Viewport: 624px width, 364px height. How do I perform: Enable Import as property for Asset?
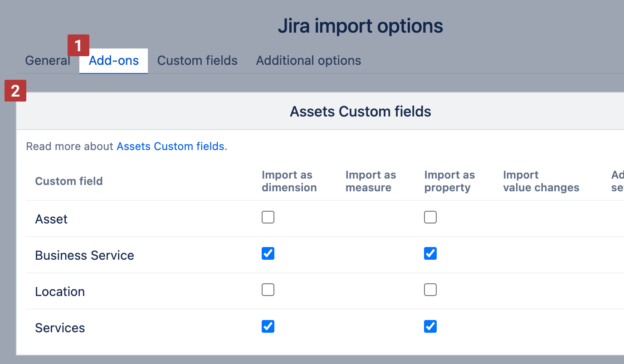pos(430,218)
